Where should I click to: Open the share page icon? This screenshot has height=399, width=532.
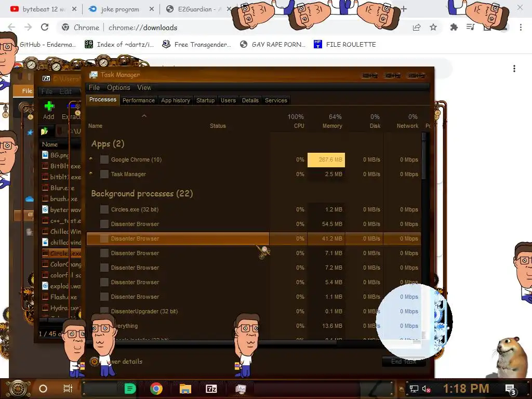click(x=417, y=27)
